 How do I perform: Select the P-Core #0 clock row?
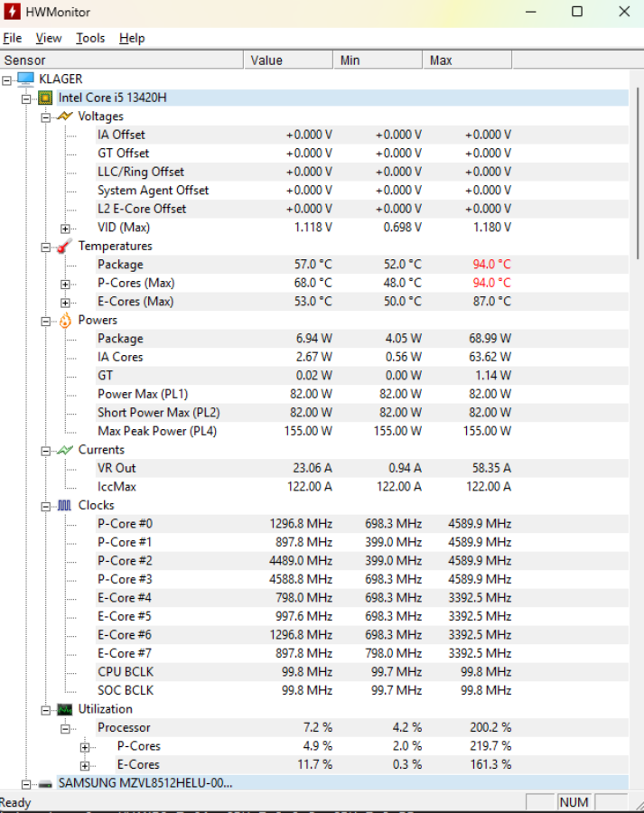[362, 524]
